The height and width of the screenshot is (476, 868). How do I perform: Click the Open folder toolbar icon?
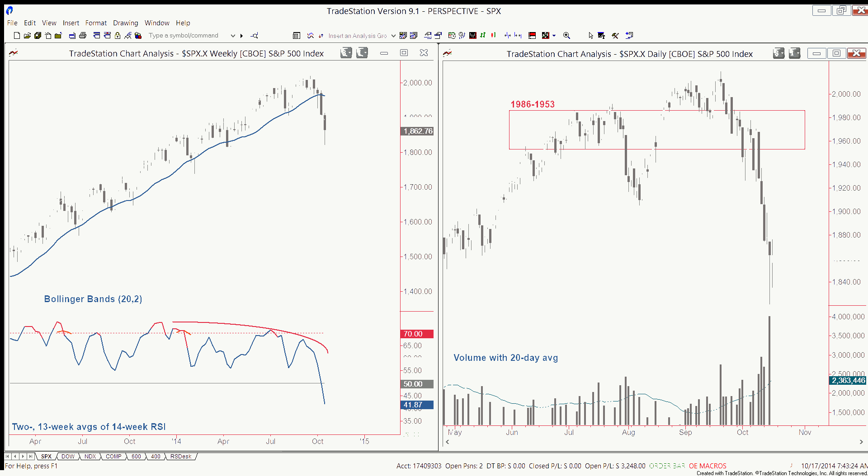[27, 36]
